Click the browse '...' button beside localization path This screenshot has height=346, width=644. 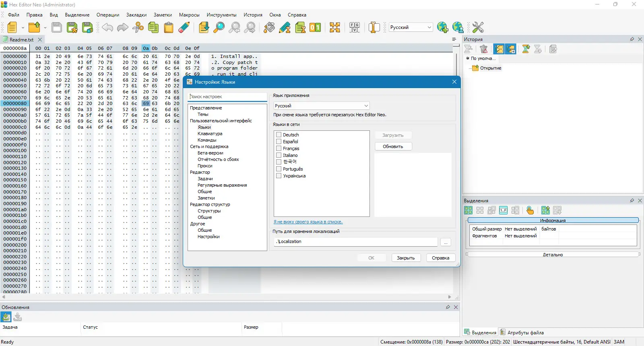pyautogui.click(x=446, y=242)
